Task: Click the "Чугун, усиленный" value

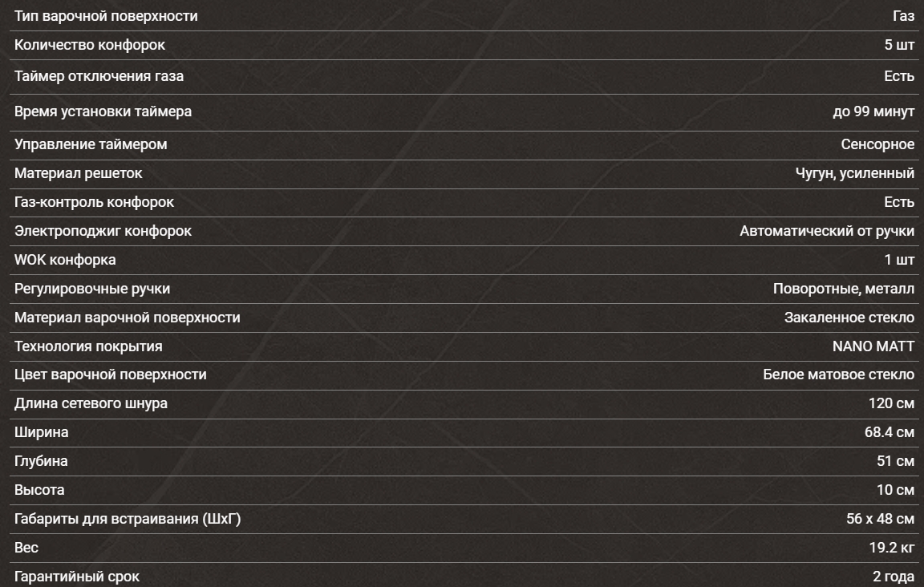Action: click(x=854, y=173)
